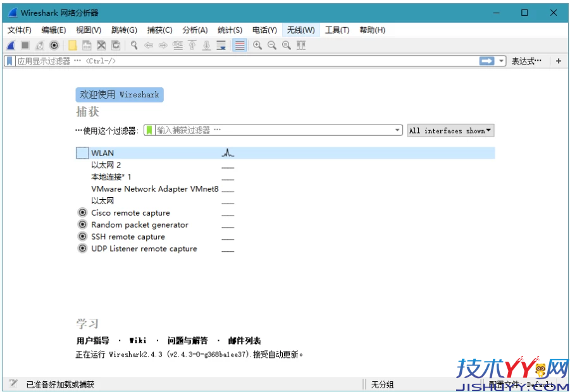Open a saved capture file with folder icon
Screen dimensions: 570x392
pyautogui.click(x=73, y=45)
